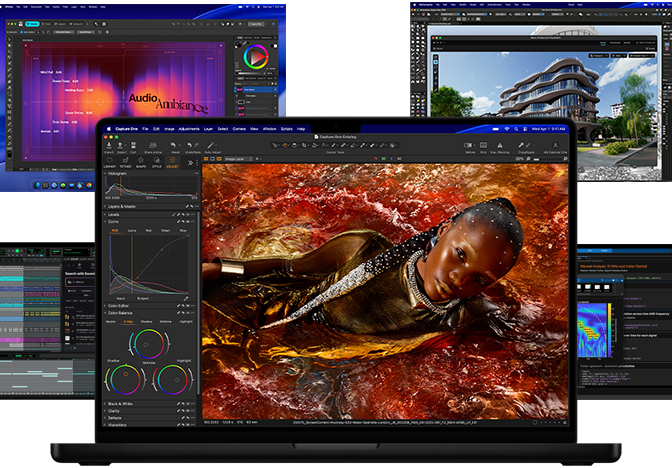This screenshot has width=672, height=468.
Task: Expand the Clarity panel
Action: [106, 411]
